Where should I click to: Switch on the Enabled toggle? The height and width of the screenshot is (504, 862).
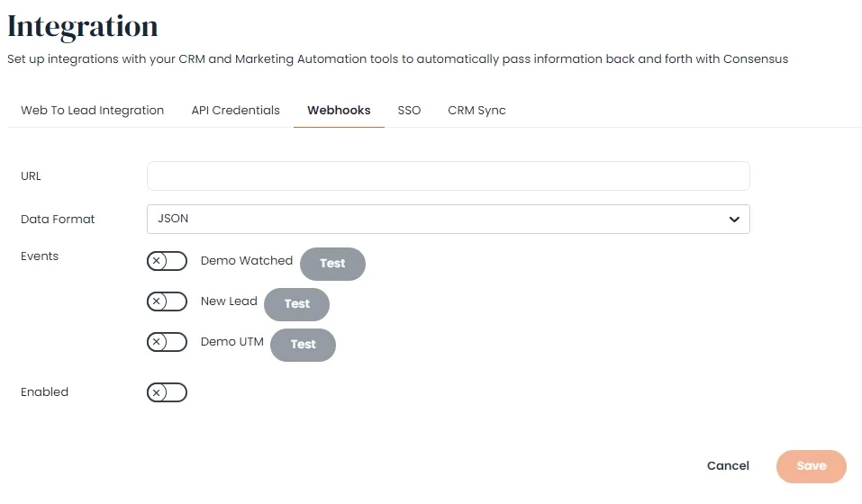(167, 392)
